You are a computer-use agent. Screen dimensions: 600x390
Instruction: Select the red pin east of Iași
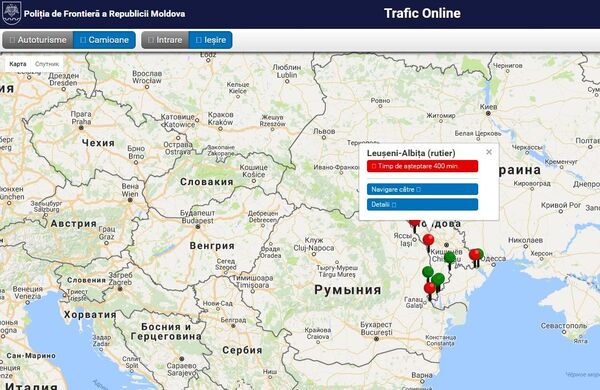click(x=428, y=241)
